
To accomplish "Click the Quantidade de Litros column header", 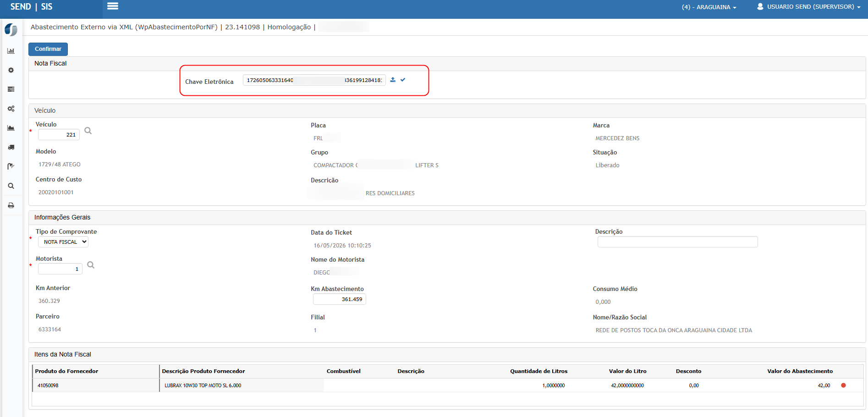I will coord(539,371).
